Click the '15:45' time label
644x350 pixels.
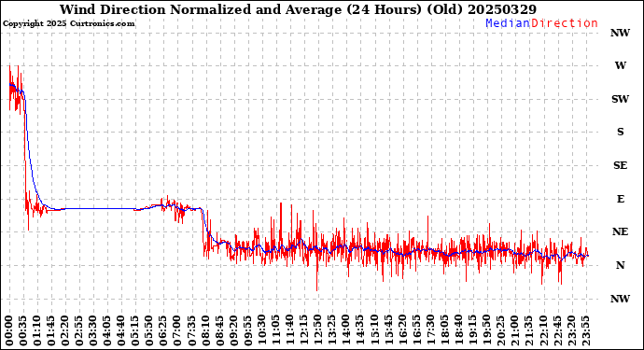[x=387, y=330]
